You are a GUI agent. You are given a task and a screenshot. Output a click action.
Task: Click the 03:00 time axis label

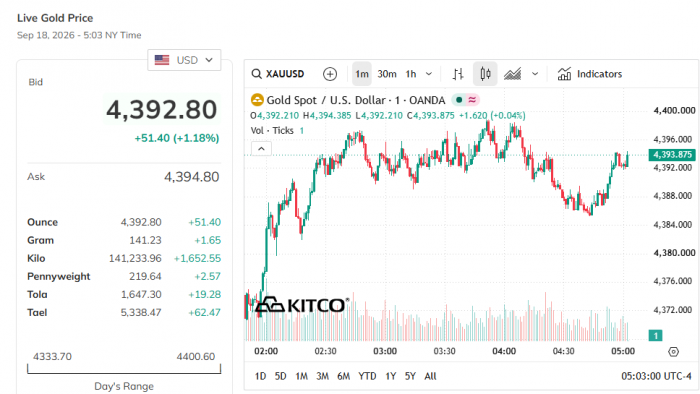tap(385, 351)
